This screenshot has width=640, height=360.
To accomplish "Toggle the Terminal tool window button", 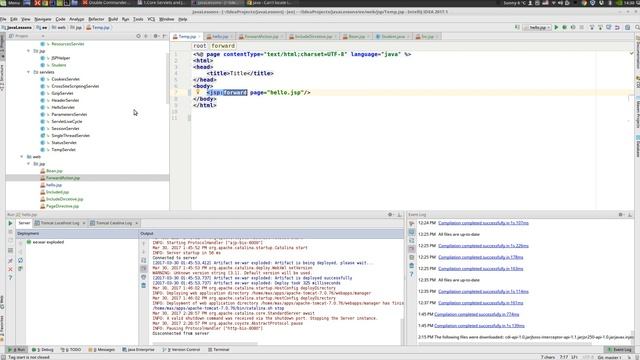I will (x=219, y=349).
